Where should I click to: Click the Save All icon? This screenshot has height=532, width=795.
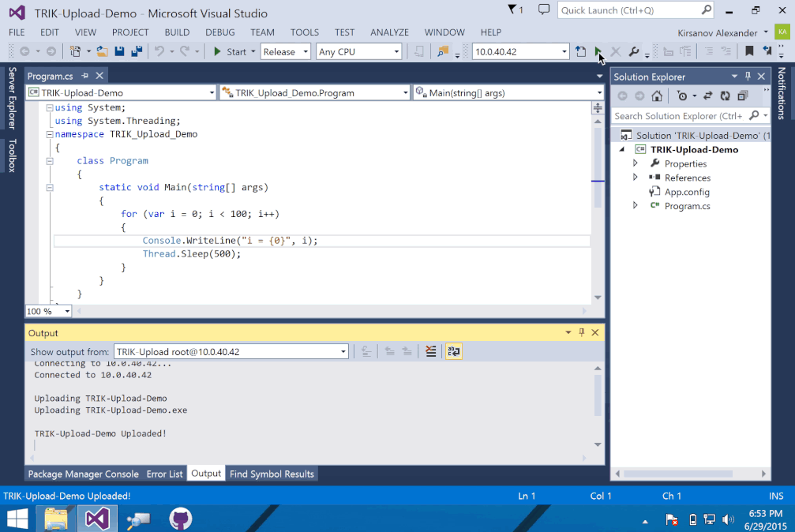point(136,51)
